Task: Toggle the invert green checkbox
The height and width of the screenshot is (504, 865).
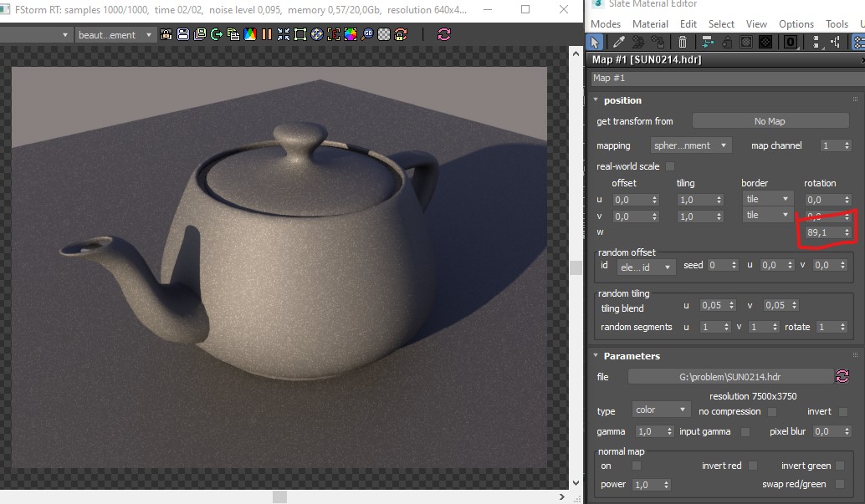Action: pyautogui.click(x=840, y=466)
